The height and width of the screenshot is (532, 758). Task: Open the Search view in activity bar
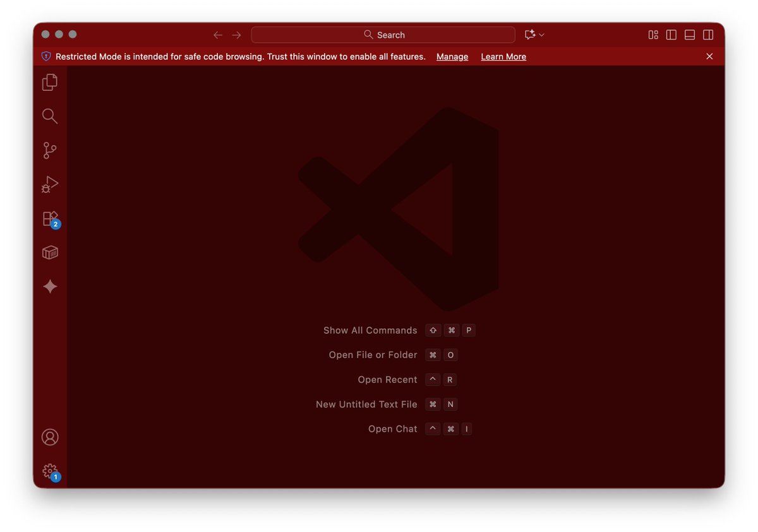pos(50,116)
